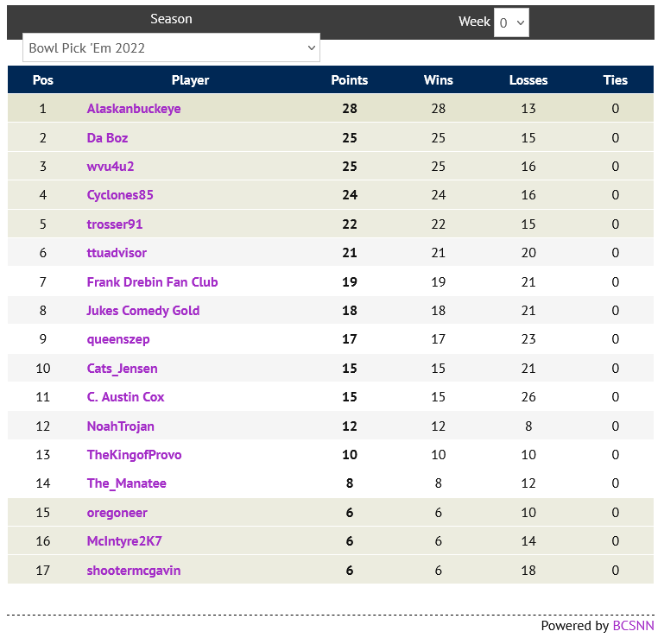Follow the BCSNN powered-by link
The width and height of the screenshot is (664, 644).
(633, 626)
